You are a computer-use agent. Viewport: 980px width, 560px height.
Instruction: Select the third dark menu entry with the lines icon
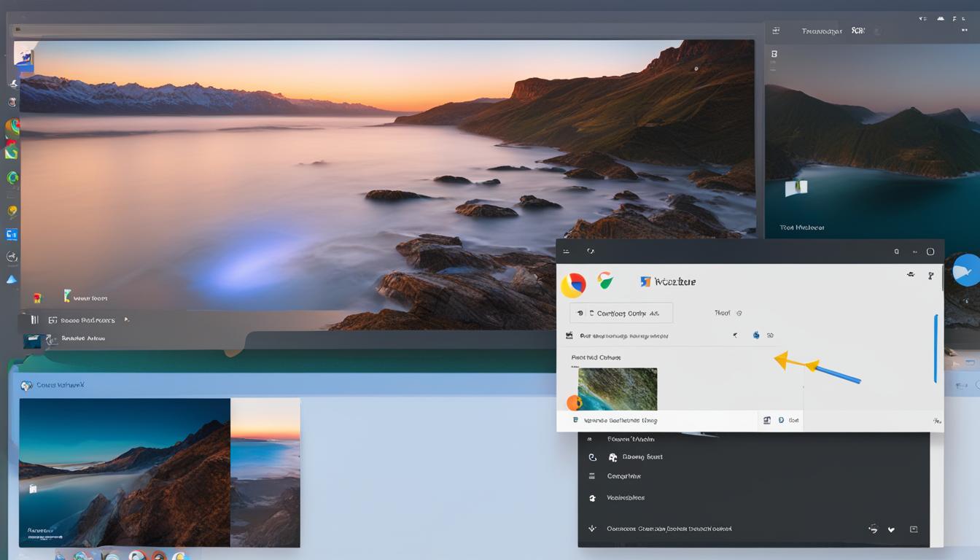(x=753, y=476)
